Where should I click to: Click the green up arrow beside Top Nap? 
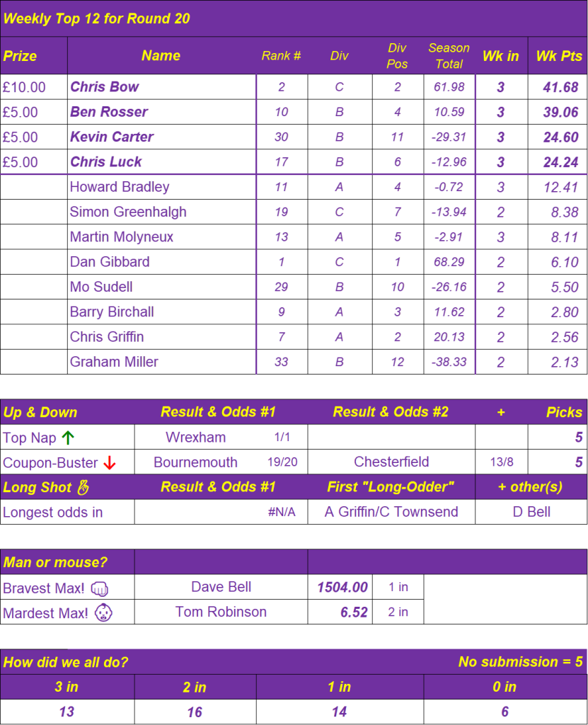pyautogui.click(x=68, y=438)
